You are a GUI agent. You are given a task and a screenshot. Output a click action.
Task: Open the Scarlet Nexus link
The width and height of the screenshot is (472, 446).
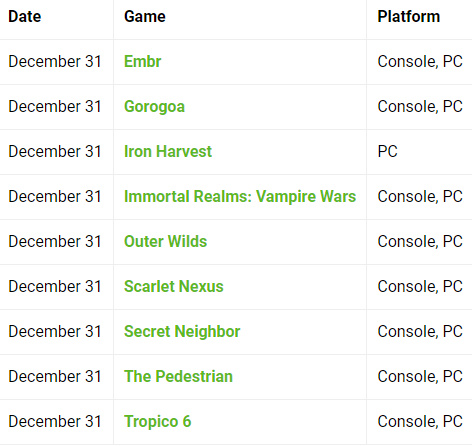coord(174,287)
